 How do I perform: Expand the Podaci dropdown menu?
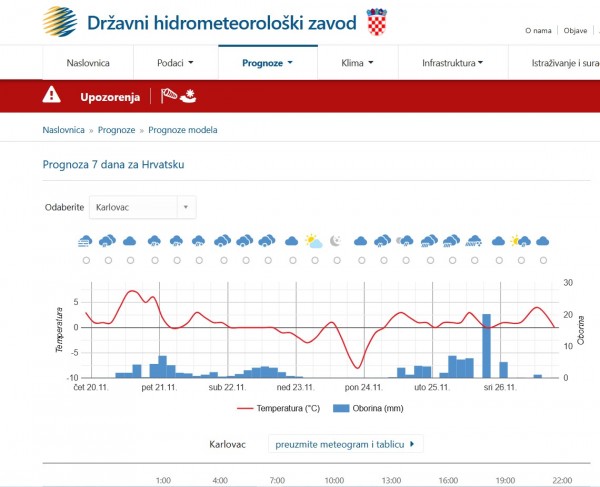[175, 63]
